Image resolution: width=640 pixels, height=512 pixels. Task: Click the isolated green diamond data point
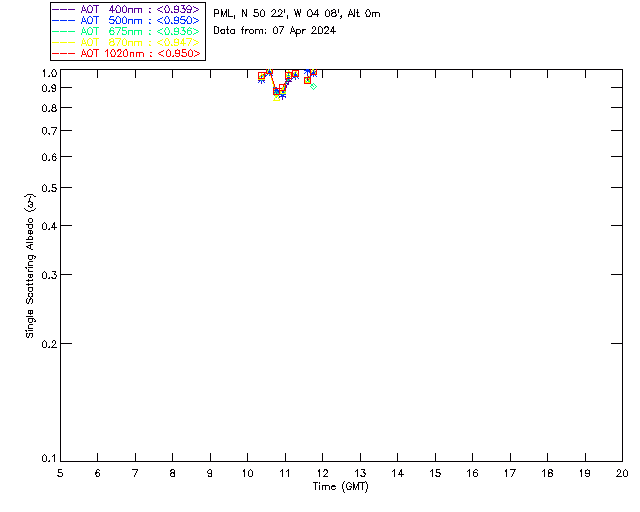[313, 87]
